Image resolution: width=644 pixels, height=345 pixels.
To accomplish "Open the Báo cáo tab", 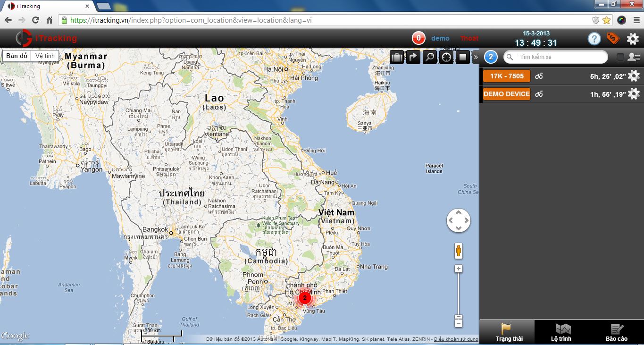I will pos(617,332).
